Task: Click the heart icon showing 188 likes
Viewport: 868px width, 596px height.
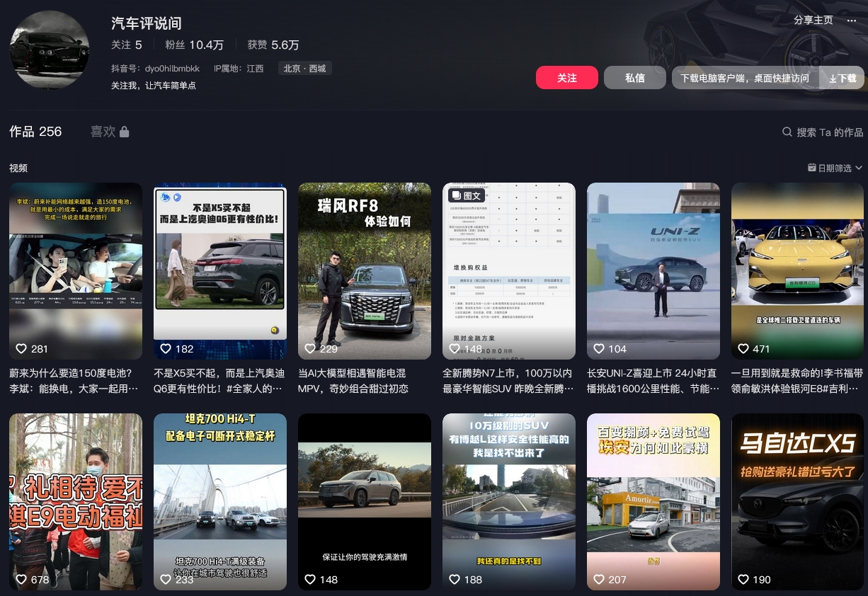Action: (x=455, y=580)
